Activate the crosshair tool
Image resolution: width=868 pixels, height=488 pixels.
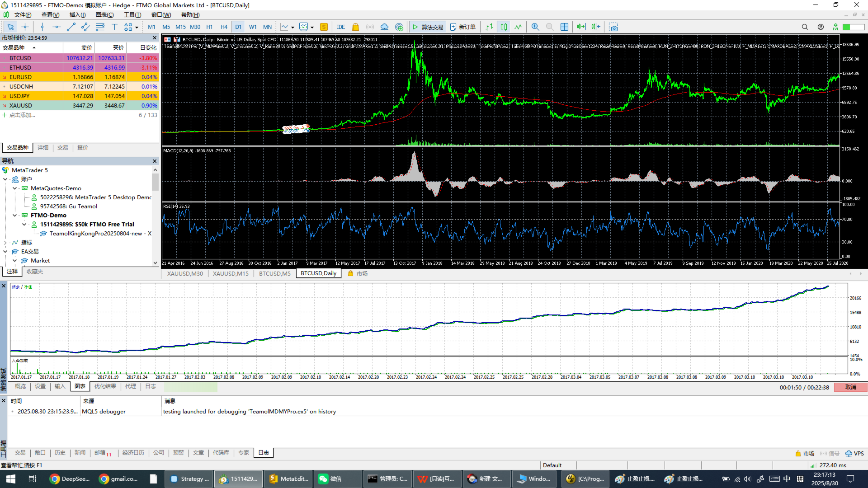point(25,27)
